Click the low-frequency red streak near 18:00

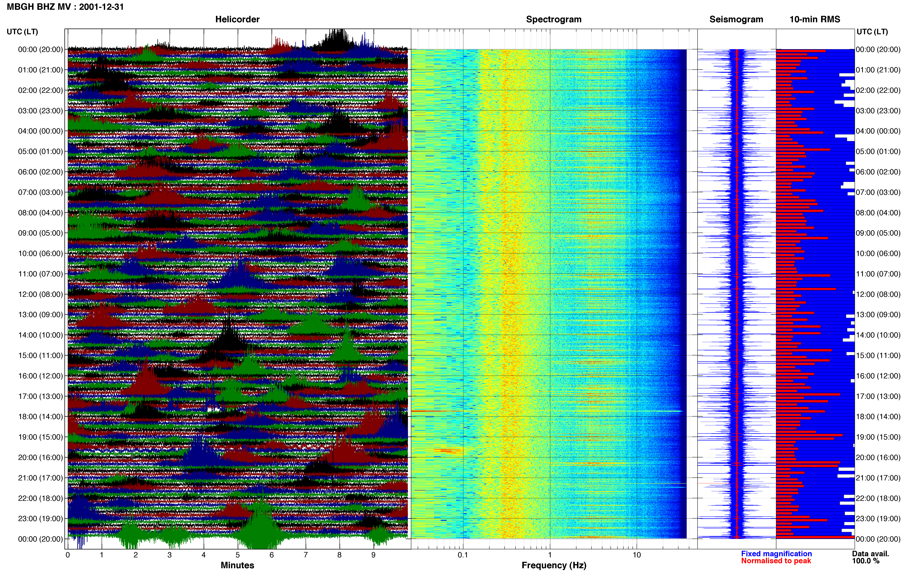point(436,411)
